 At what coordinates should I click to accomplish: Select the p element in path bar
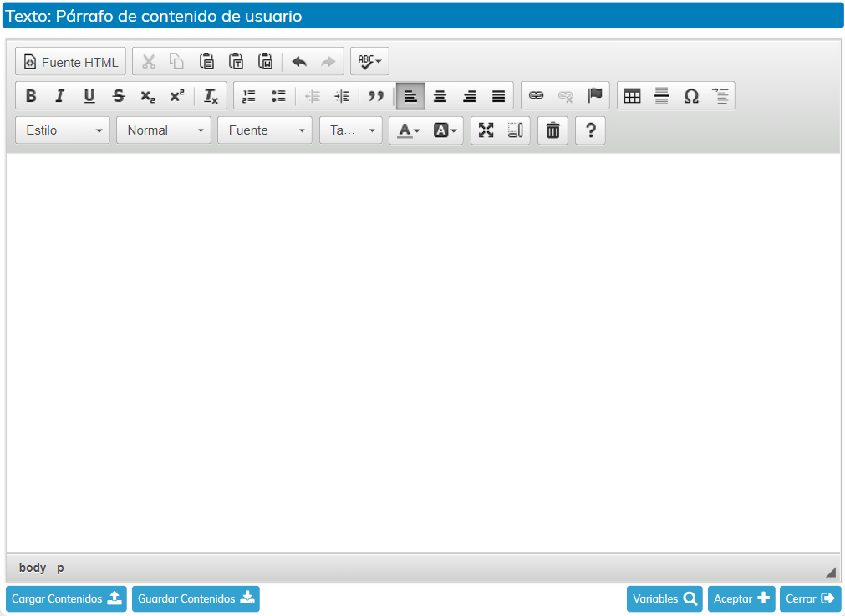(60, 568)
